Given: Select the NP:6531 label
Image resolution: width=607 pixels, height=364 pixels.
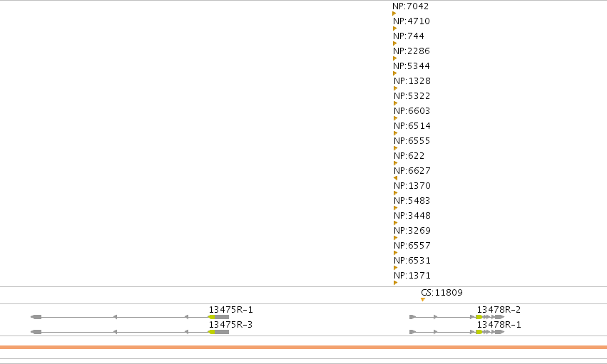Looking at the screenshot, I should [412, 261].
